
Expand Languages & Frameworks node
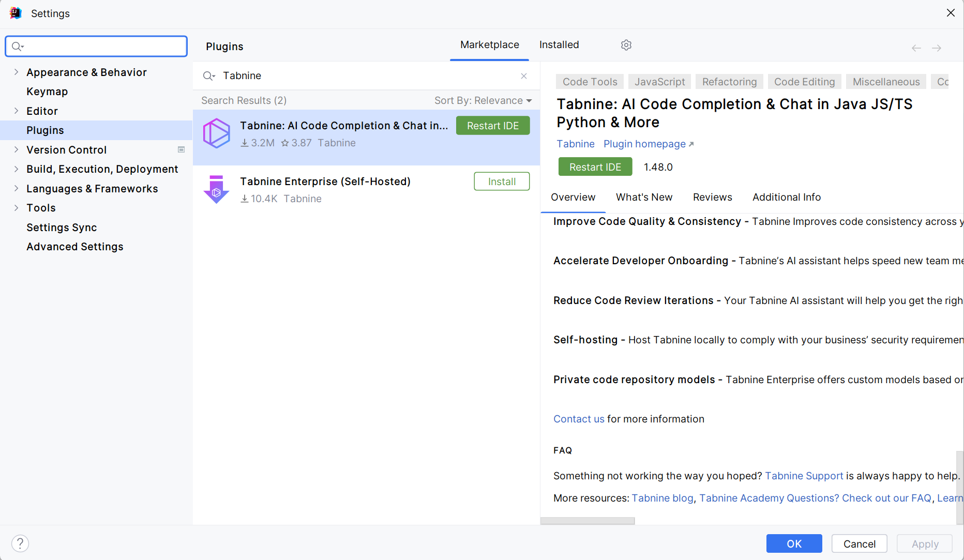16,188
